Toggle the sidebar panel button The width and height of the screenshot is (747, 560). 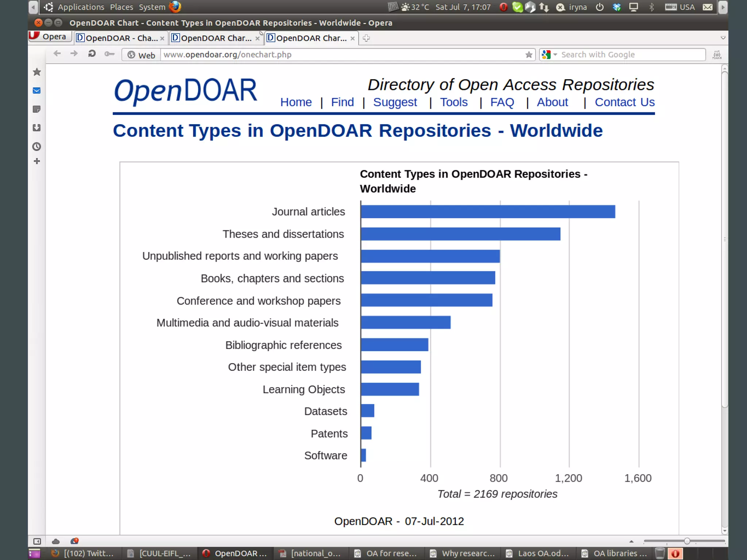point(37,541)
